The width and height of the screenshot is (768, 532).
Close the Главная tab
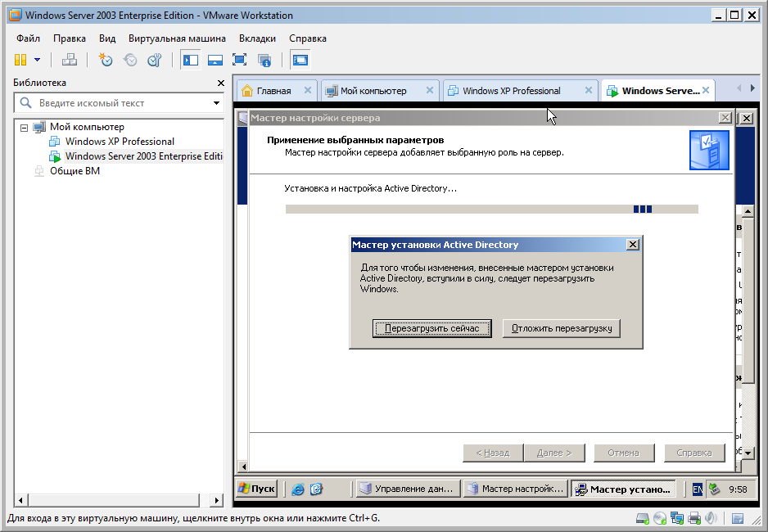308,90
